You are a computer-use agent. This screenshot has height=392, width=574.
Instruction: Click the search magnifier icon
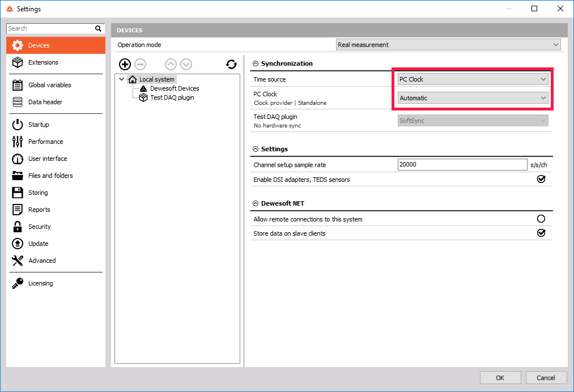(x=97, y=28)
